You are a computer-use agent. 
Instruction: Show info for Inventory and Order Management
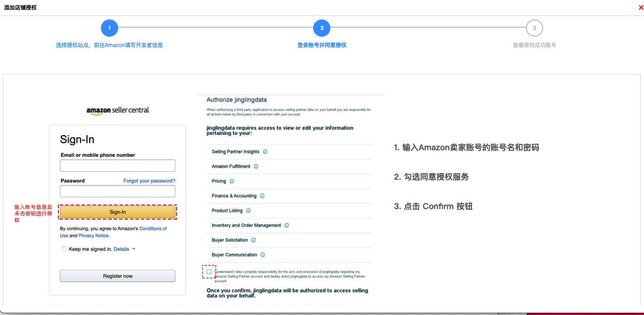(x=287, y=225)
